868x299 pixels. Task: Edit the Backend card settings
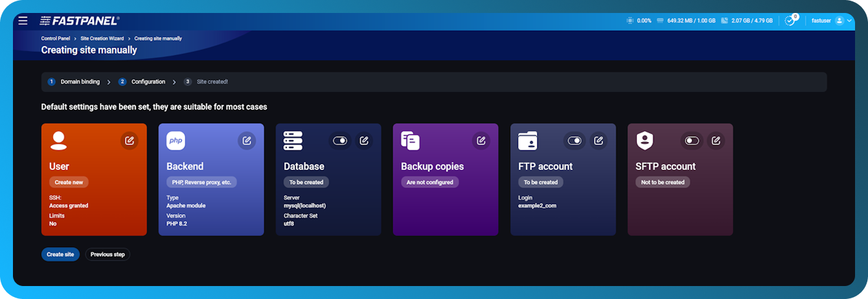pyautogui.click(x=247, y=141)
